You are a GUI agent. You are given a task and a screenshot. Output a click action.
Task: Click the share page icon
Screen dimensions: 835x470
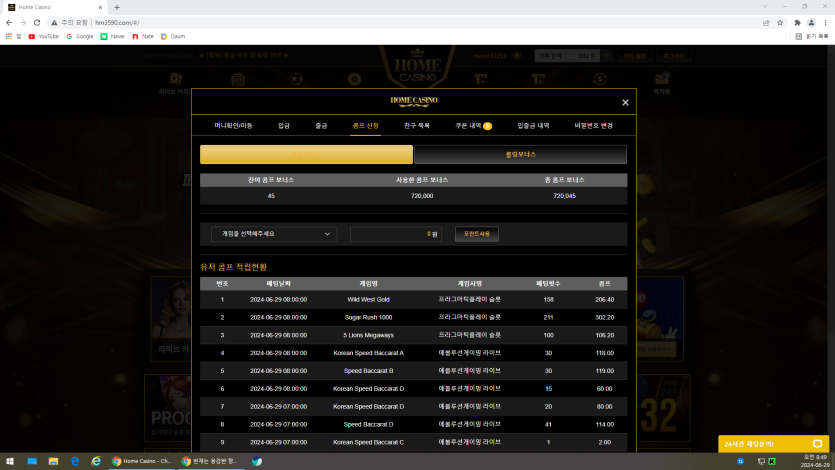[x=766, y=22]
